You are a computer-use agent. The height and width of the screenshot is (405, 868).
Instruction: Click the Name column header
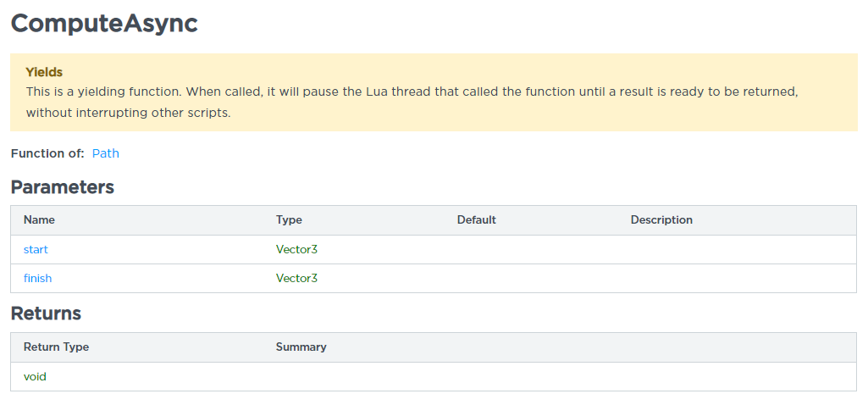(39, 219)
